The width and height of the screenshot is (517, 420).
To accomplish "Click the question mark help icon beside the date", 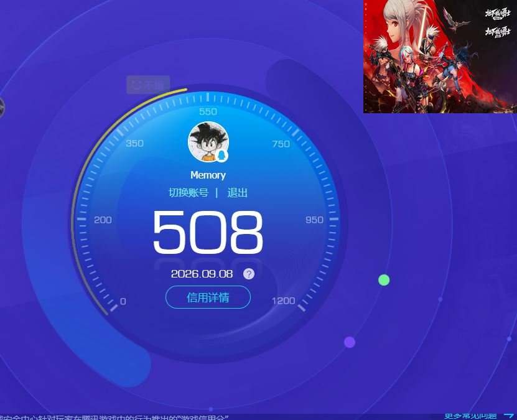I will click(x=249, y=274).
